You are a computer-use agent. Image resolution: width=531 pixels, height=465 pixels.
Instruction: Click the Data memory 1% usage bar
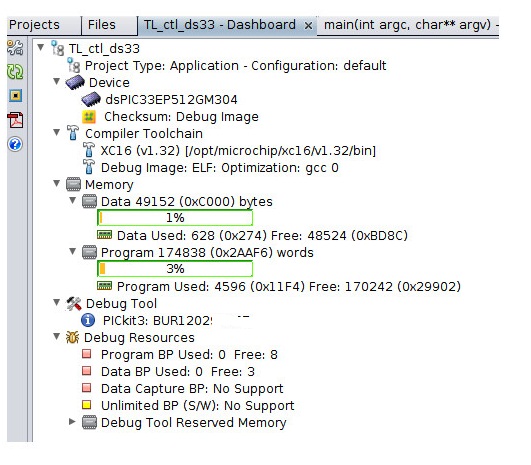pos(175,218)
